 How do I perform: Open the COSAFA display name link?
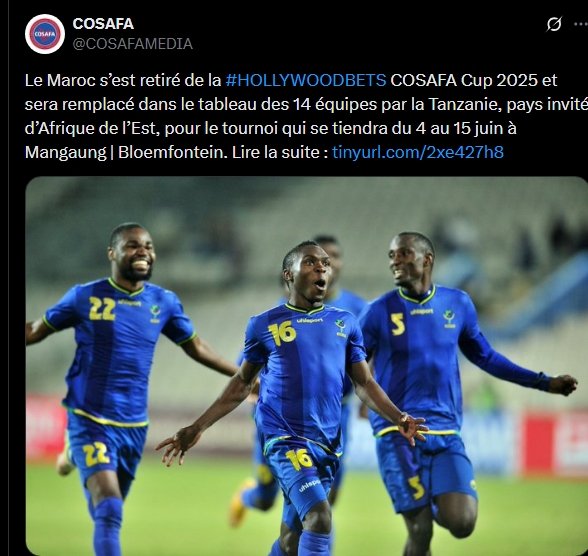(103, 24)
